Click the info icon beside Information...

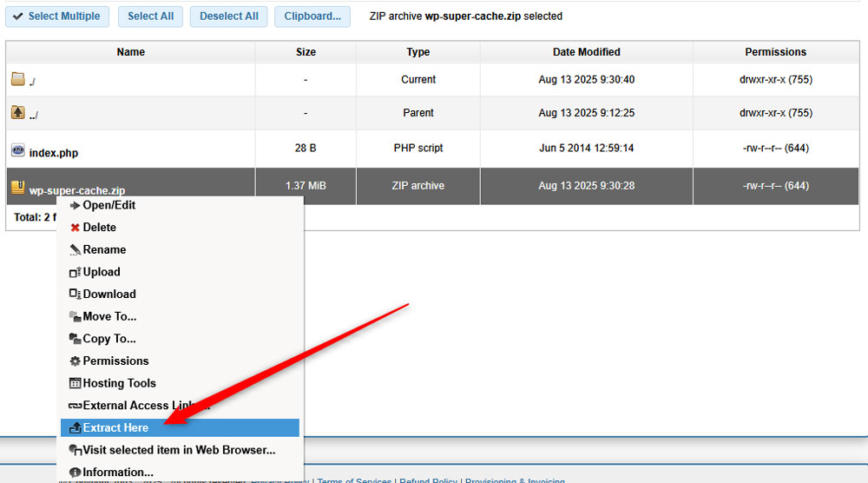[x=76, y=473]
